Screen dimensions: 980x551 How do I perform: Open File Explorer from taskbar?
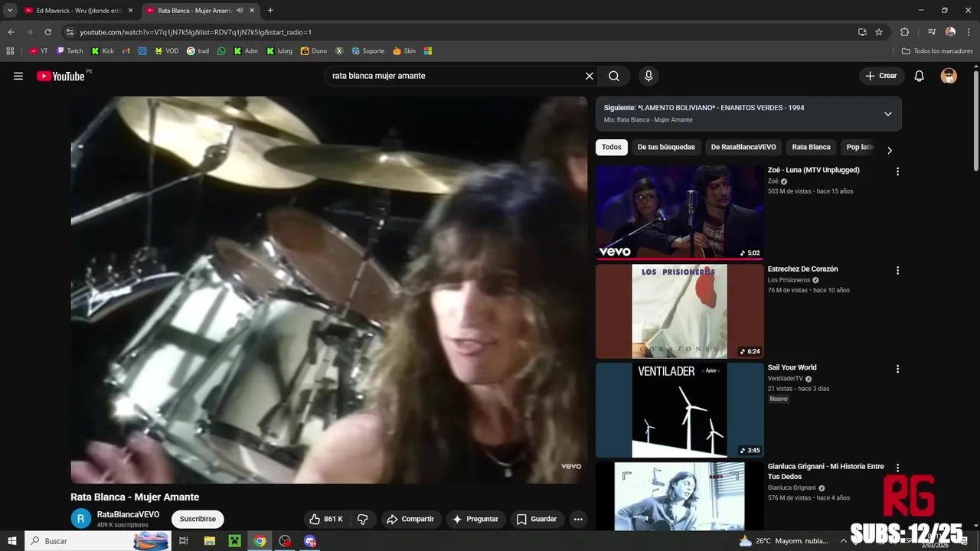coord(209,541)
